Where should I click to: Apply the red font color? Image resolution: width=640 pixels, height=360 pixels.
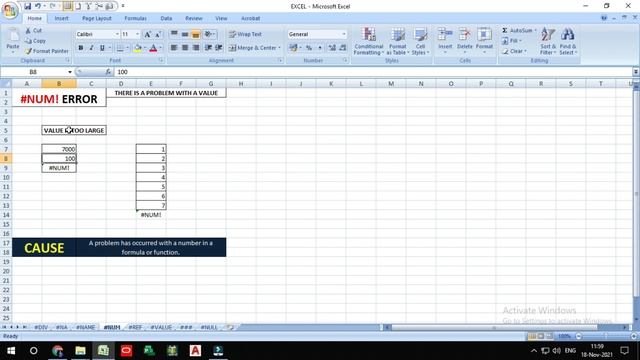click(153, 48)
